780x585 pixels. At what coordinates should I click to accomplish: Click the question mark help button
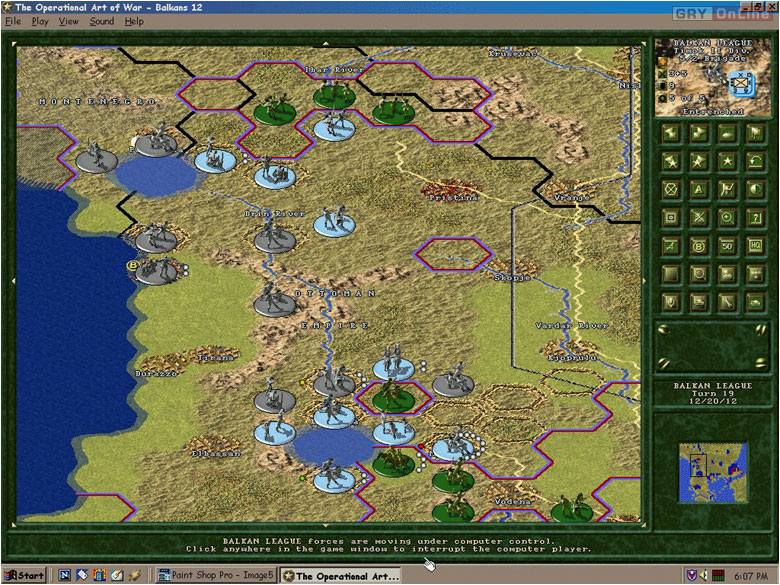[x=756, y=218]
